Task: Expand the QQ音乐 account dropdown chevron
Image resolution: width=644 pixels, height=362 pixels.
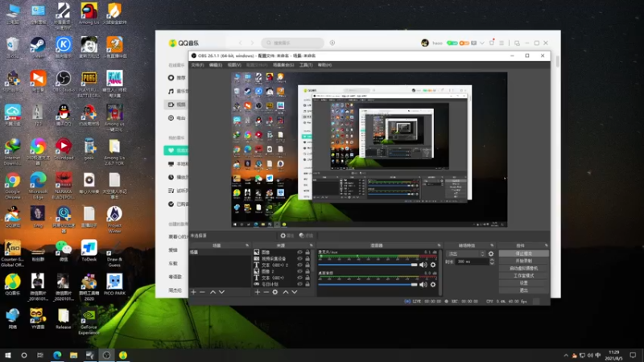Action: 481,43
